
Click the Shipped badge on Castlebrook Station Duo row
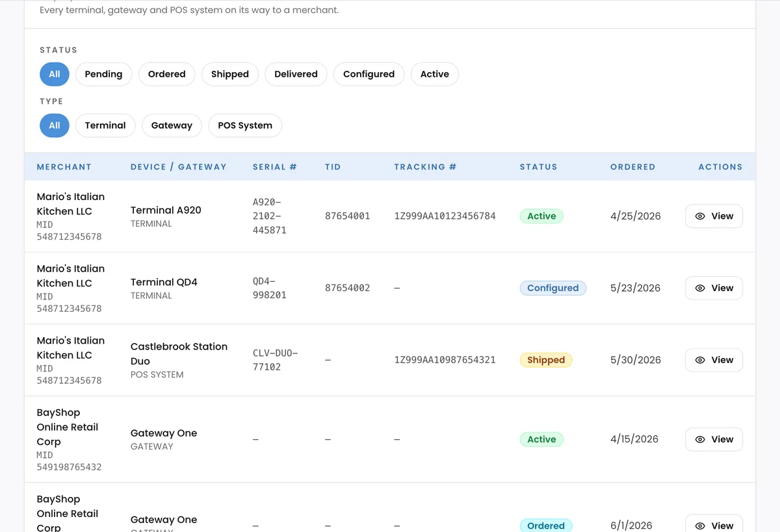(546, 360)
